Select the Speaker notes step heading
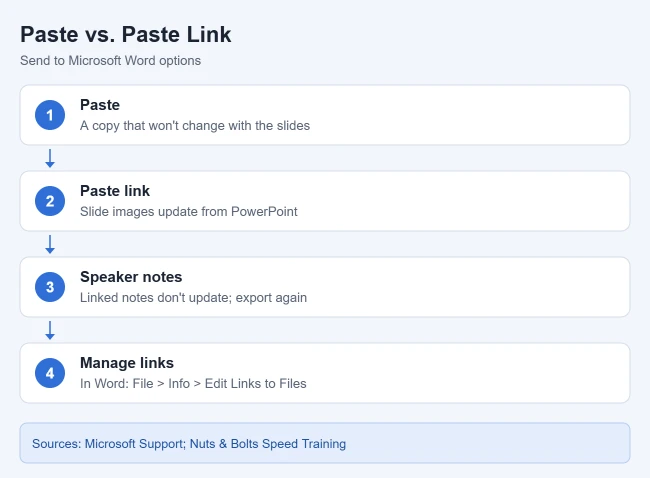Screen dimensions: 650x478 [x=131, y=277]
